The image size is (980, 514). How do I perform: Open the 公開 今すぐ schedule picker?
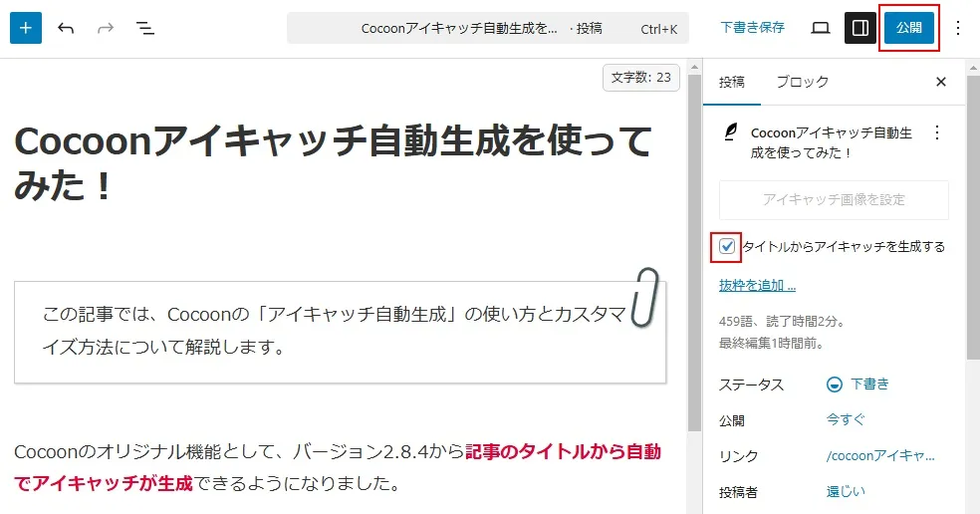click(x=846, y=419)
